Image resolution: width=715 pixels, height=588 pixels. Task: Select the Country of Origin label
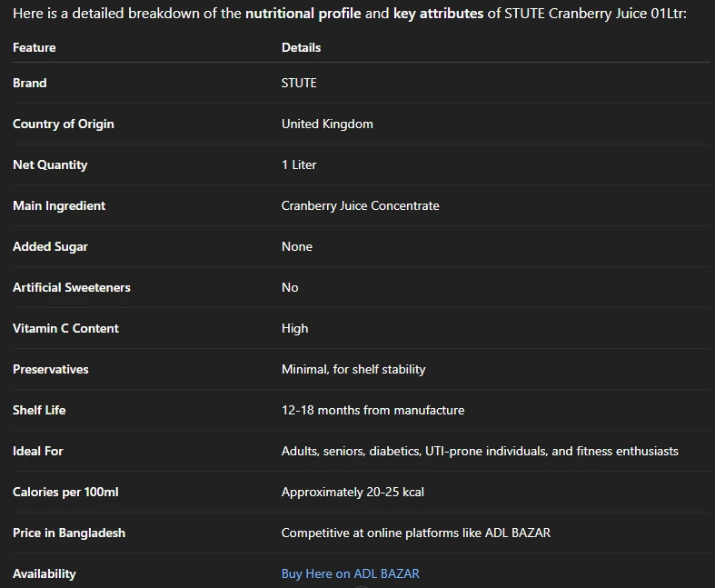63,124
